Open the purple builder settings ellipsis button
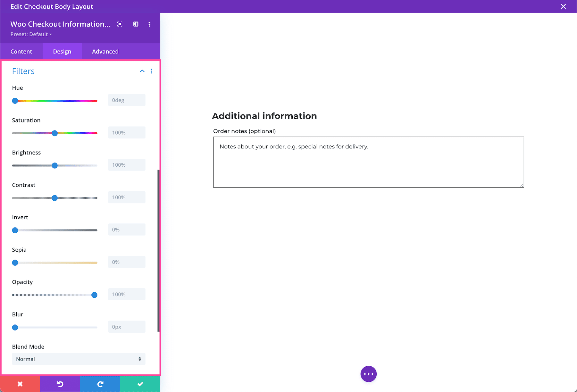Image resolution: width=577 pixels, height=392 pixels. (x=368, y=374)
